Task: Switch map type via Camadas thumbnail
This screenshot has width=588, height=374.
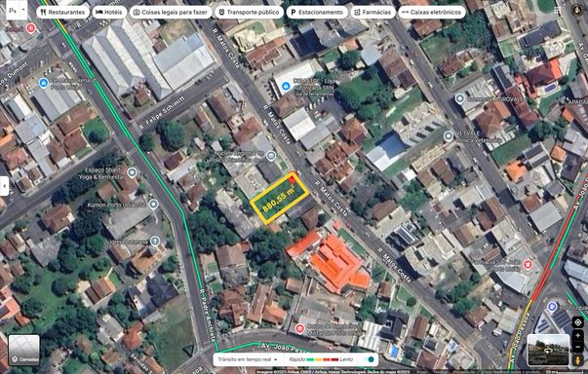Action: point(24,350)
